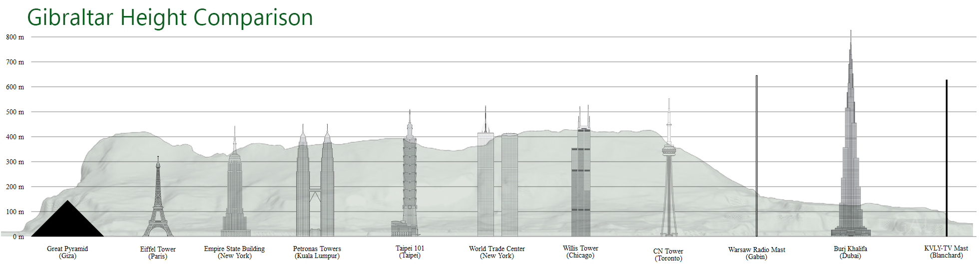The height and width of the screenshot is (275, 980).
Task: Select the CN Tower drawing
Action: pyautogui.click(x=669, y=167)
